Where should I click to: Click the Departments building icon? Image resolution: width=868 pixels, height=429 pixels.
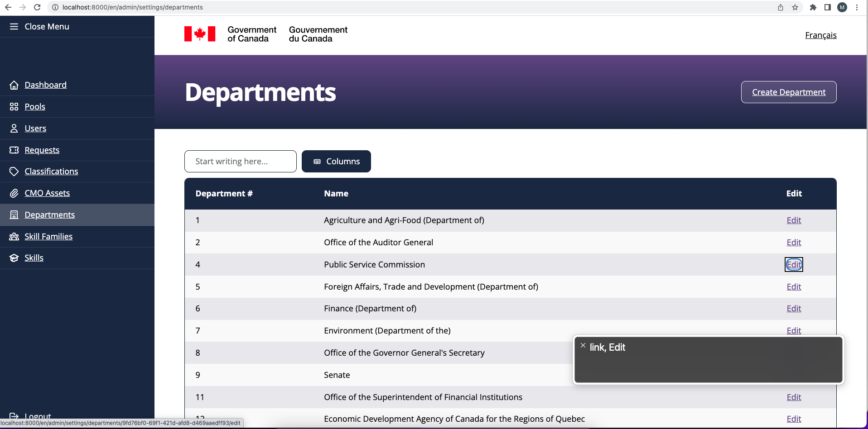14,214
